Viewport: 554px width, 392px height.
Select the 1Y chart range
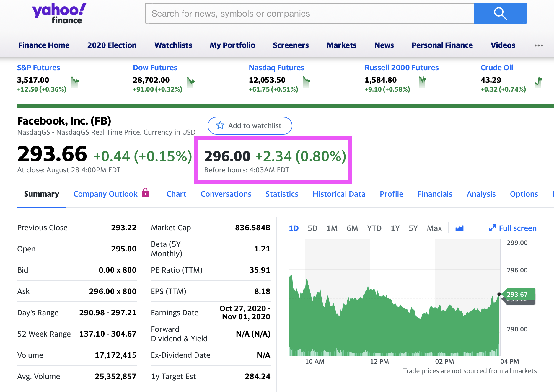[x=395, y=228]
